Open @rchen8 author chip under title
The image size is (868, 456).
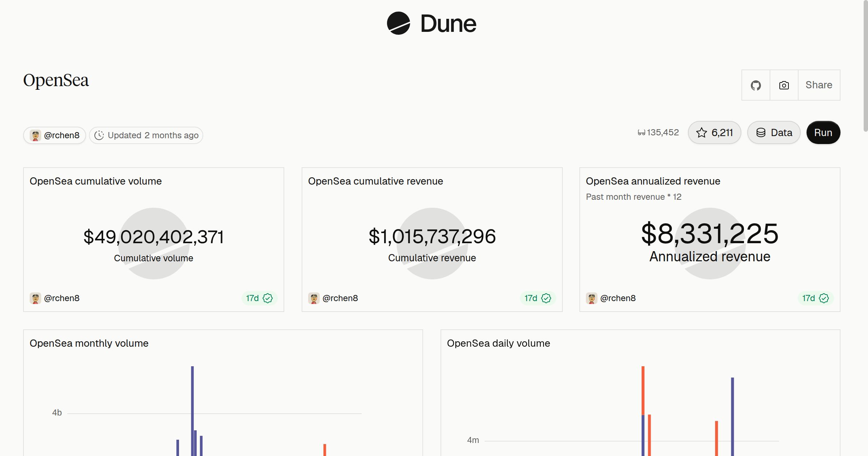pos(55,135)
